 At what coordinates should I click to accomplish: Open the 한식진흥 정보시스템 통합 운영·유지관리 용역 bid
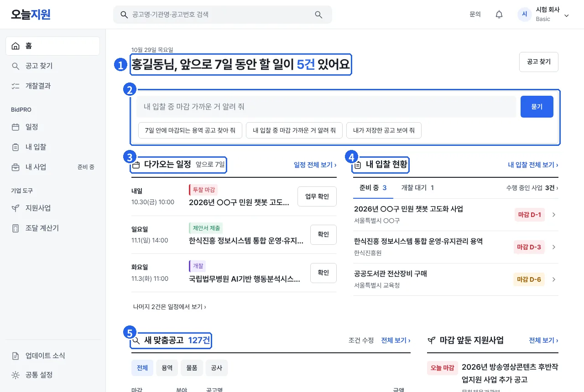418,241
